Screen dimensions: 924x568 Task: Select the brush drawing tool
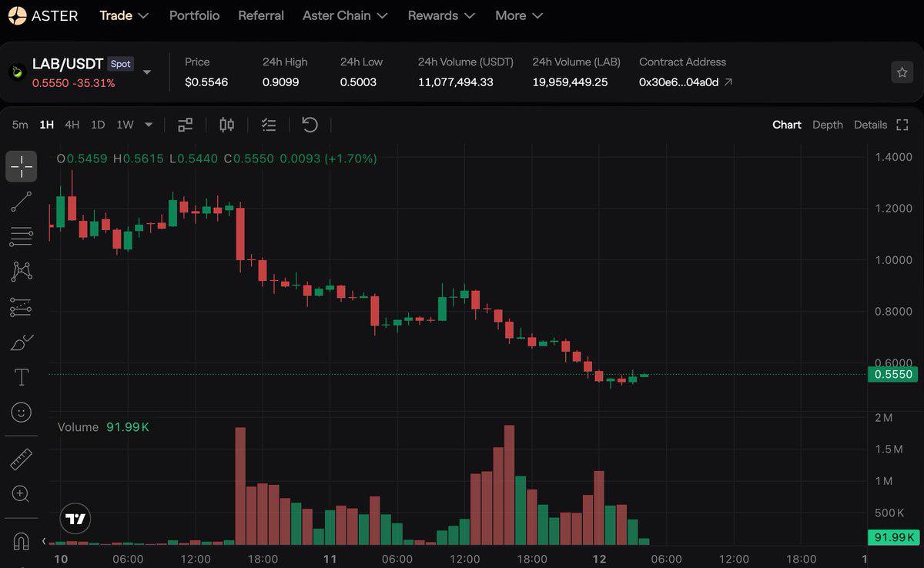pos(22,342)
